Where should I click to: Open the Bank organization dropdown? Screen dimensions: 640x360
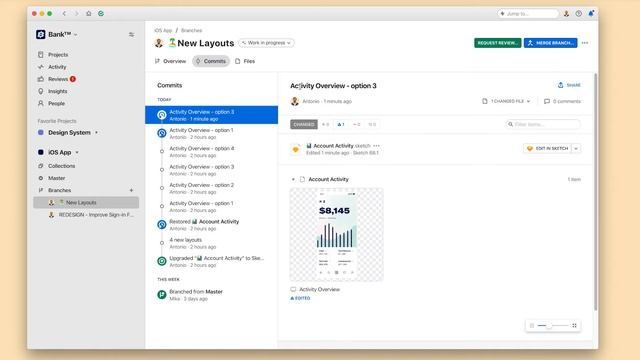point(76,35)
